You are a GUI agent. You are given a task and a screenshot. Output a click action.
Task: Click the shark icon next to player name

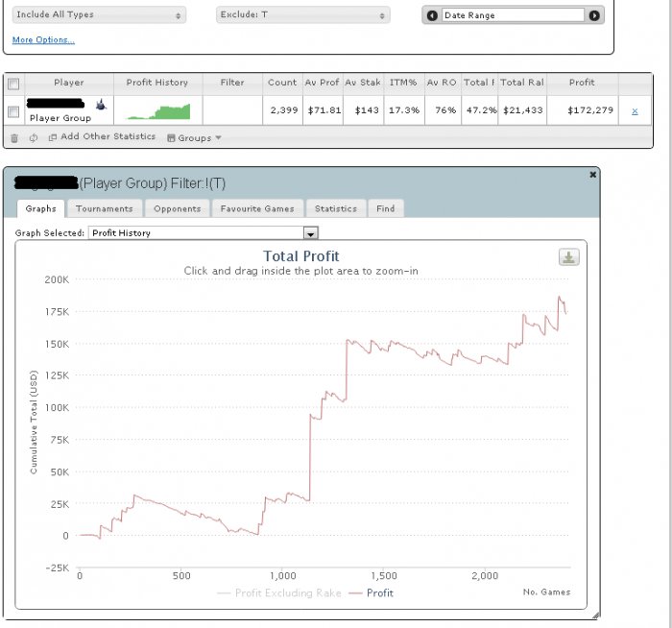(101, 104)
